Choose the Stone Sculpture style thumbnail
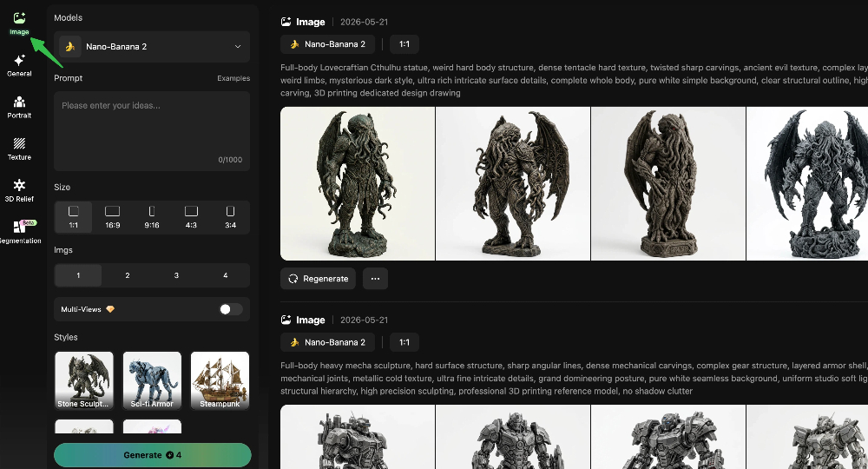The image size is (868, 469). pos(84,380)
